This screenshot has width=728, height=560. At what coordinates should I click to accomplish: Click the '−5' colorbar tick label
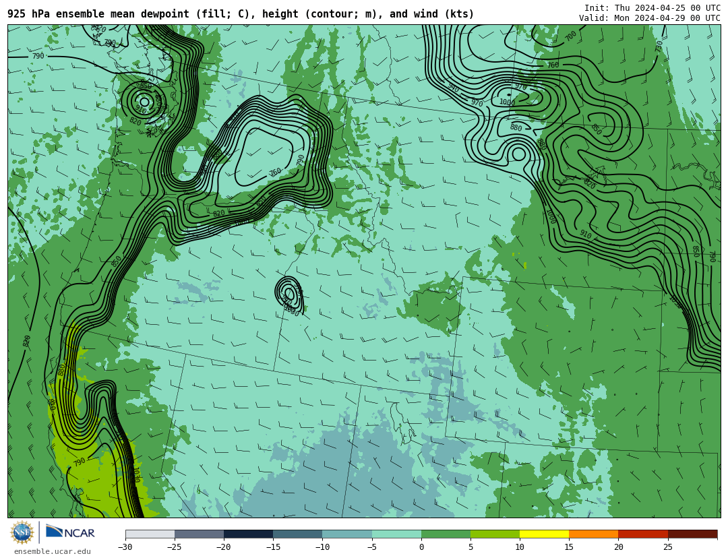371,547
